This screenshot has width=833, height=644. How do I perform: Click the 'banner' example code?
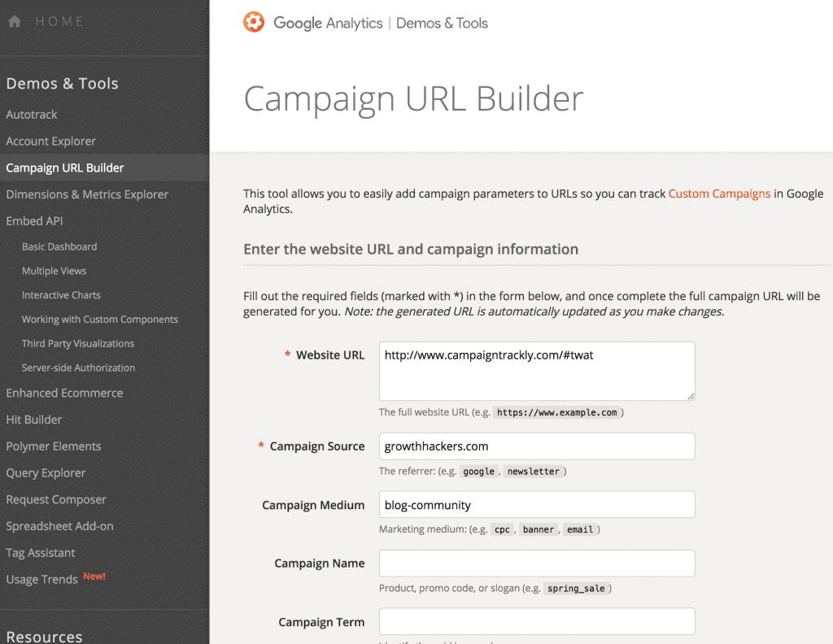(539, 529)
